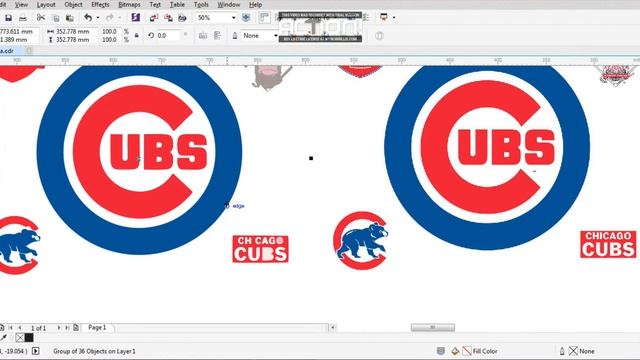Image resolution: width=640 pixels, height=360 pixels.
Task: Click the mirror vertically icon
Action: (x=217, y=36)
